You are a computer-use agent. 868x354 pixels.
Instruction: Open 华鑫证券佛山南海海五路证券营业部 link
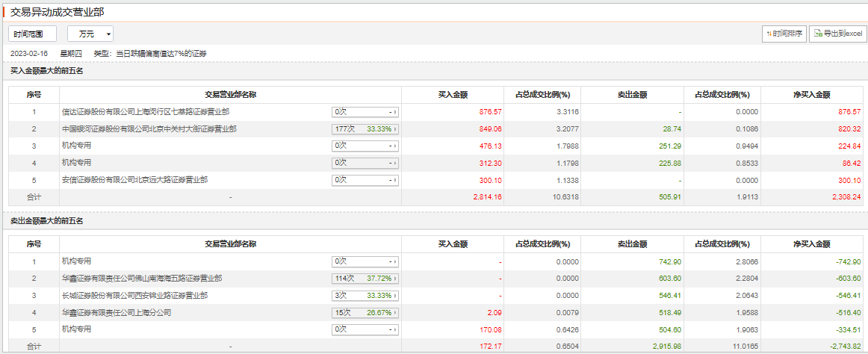click(142, 279)
